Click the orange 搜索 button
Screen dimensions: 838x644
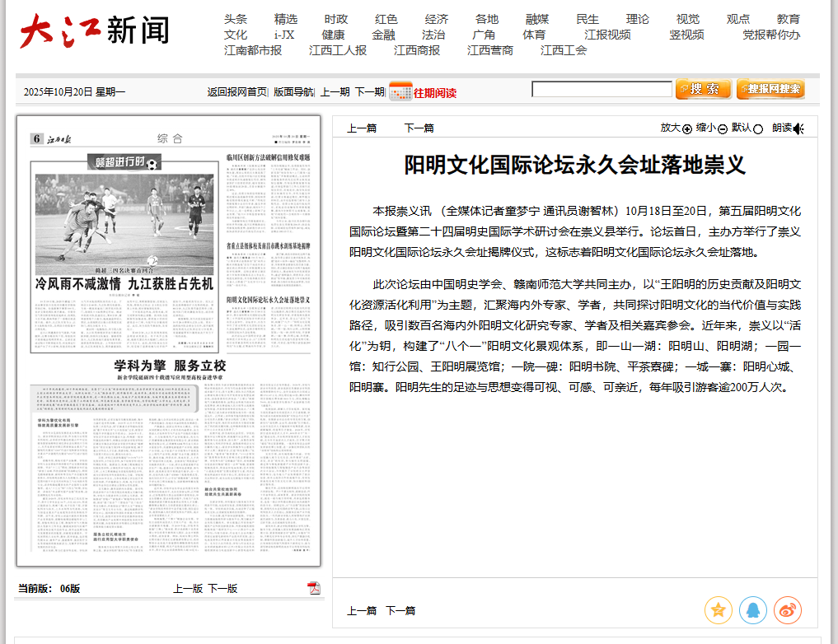coord(703,89)
